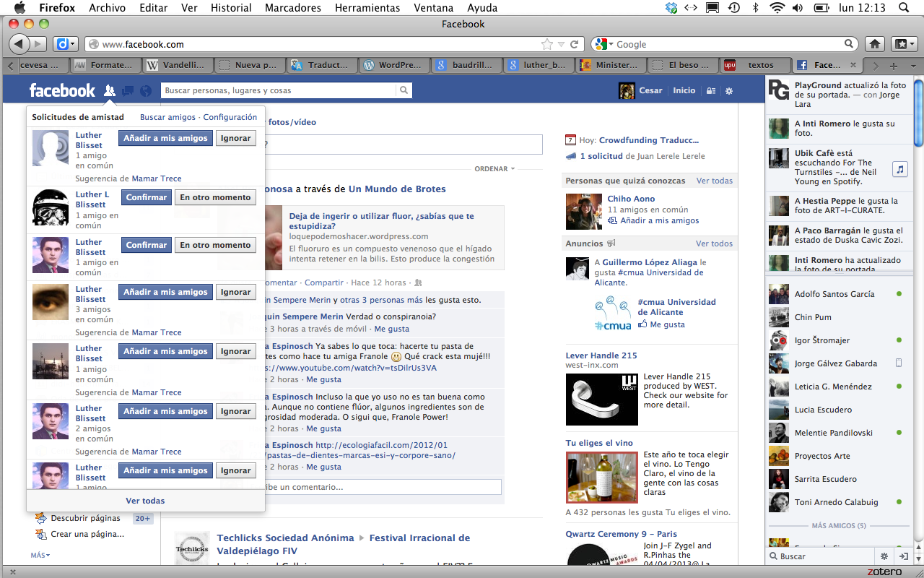Open Google search engine selector dropdown
Screen dimensions: 924x578
point(605,44)
